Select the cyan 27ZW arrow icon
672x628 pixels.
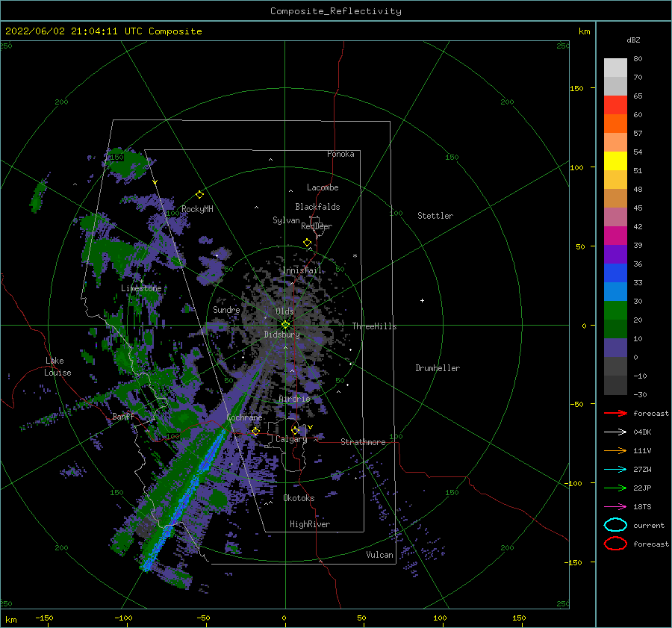coord(615,470)
